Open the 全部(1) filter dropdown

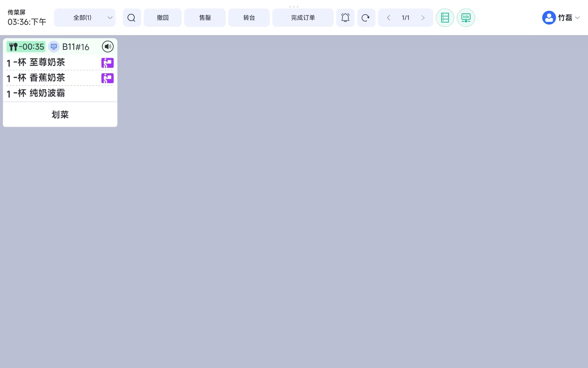[x=85, y=18]
